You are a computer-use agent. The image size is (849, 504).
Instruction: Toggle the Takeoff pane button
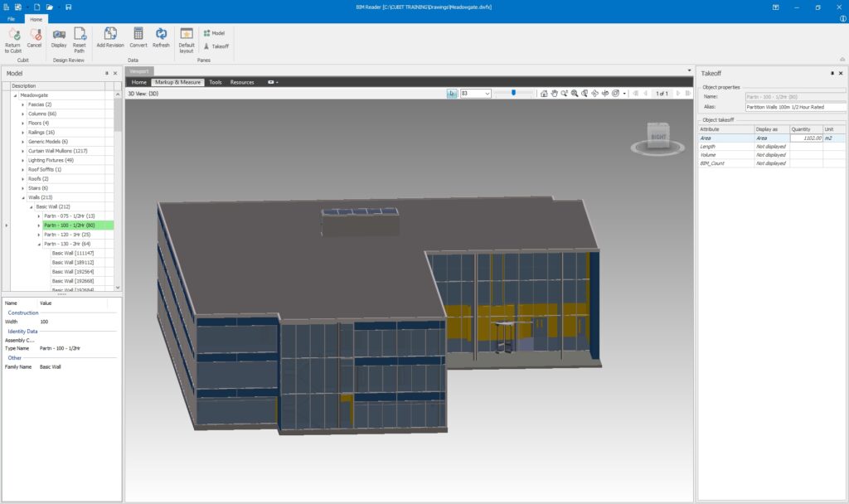pos(216,46)
